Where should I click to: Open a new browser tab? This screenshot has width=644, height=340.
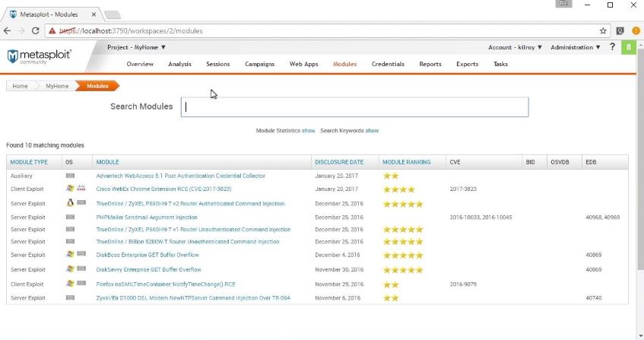(113, 15)
